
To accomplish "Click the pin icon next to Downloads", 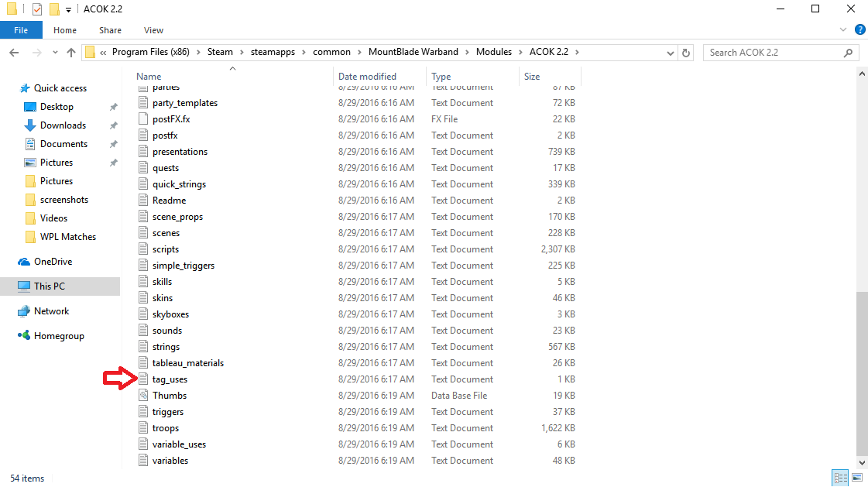I will pos(114,125).
